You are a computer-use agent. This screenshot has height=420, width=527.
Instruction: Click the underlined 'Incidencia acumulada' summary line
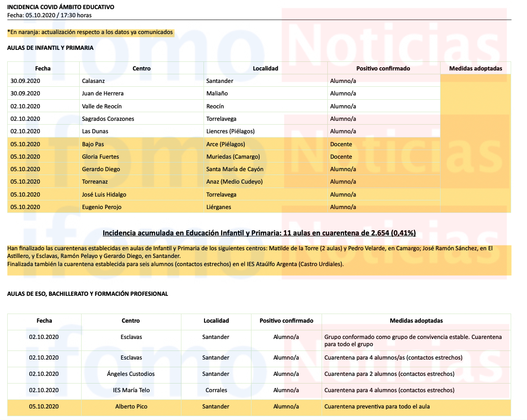coord(259,233)
